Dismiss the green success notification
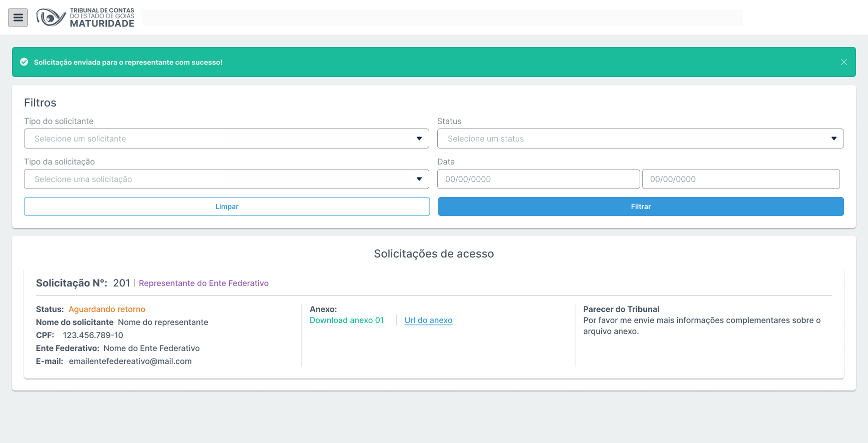 click(x=844, y=62)
